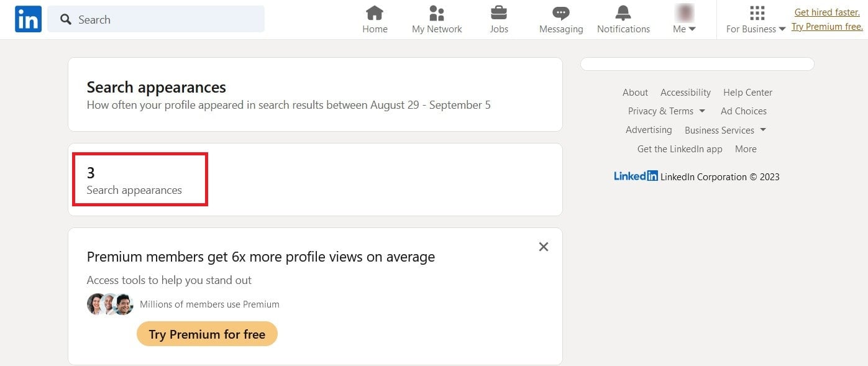Click the LinkedIn logo icon
The height and width of the screenshot is (366, 868).
(x=28, y=19)
